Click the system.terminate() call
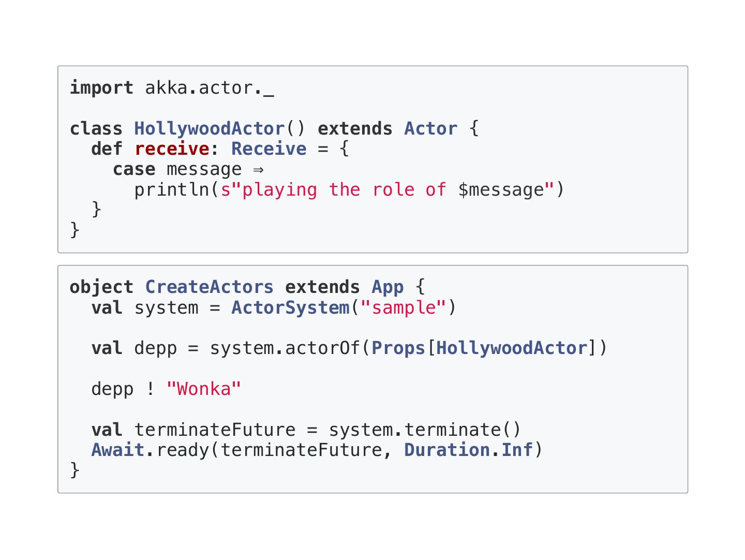 click(x=424, y=430)
